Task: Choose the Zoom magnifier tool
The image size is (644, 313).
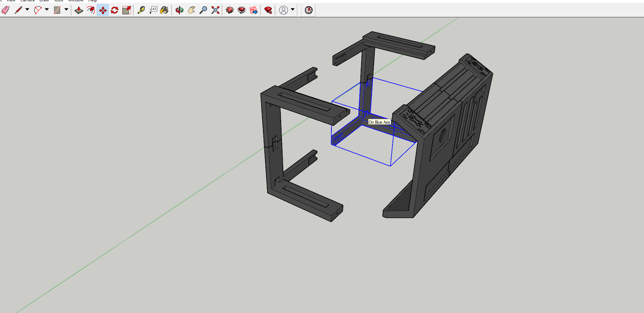Action: pos(203,10)
